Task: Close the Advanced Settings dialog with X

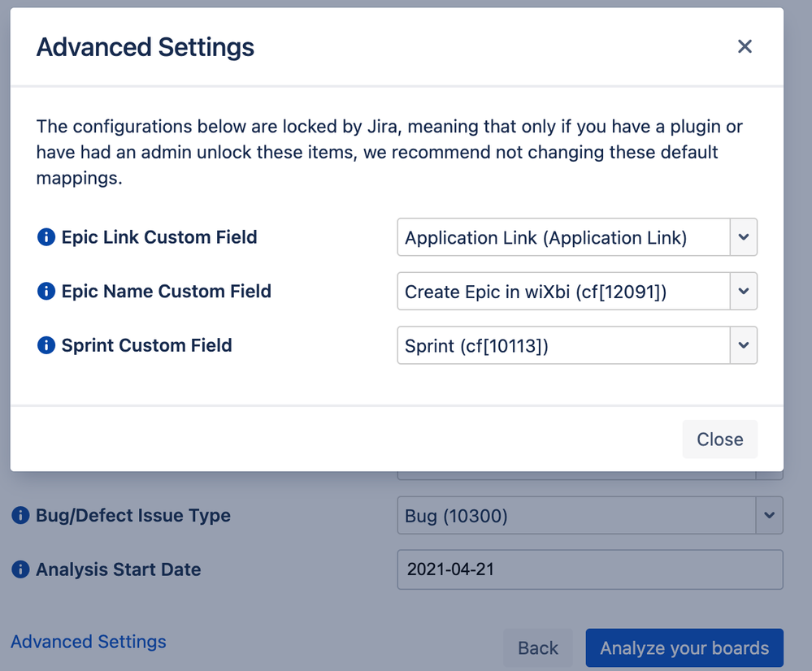Action: (745, 46)
